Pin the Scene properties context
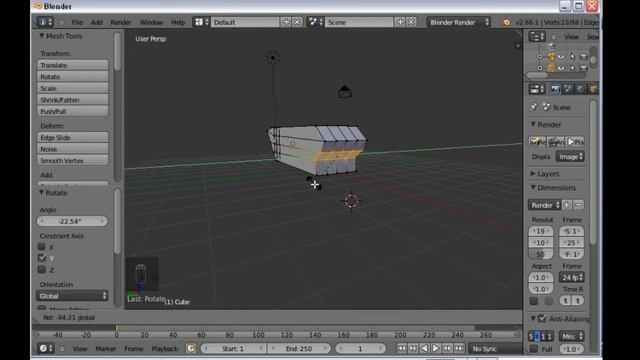The height and width of the screenshot is (360, 640). (x=533, y=107)
